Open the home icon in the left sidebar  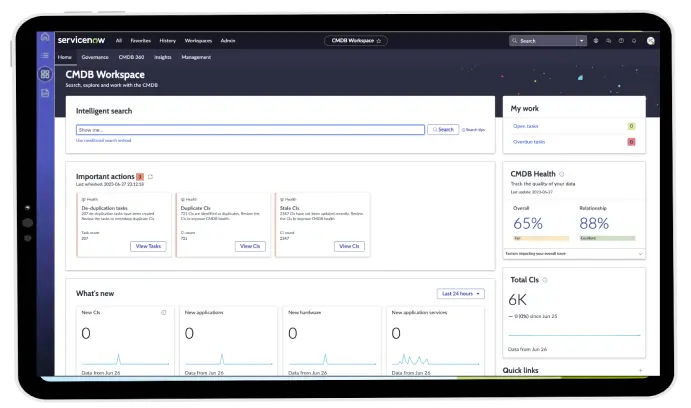(x=45, y=37)
